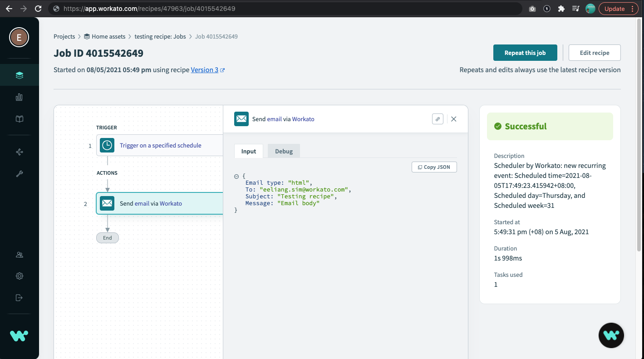Click the Job 4015542649 breadcrumb text

coord(216,36)
